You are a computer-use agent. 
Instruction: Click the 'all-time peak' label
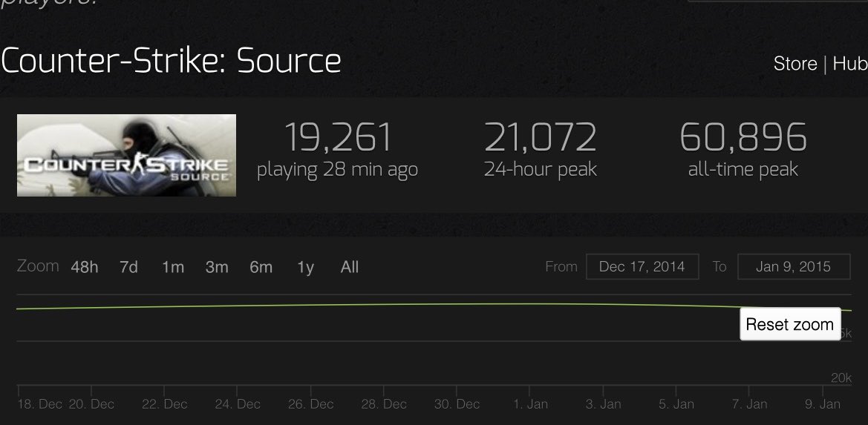tap(743, 169)
